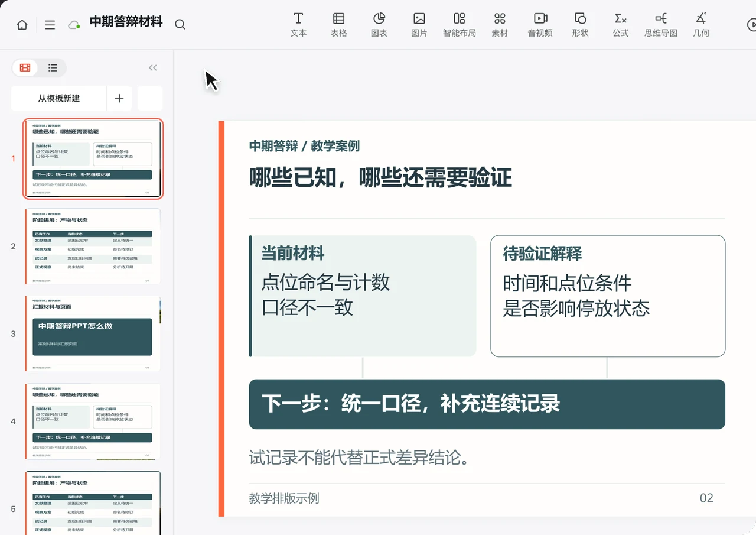The height and width of the screenshot is (535, 756).
Task: Click the canvas note 试记录不能代替正式差异结论。
Action: pyautogui.click(x=359, y=458)
